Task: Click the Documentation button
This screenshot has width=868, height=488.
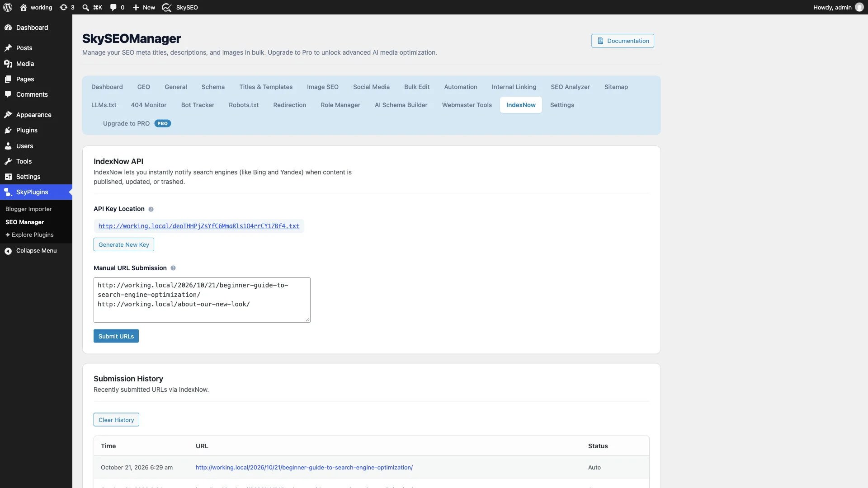Action: click(x=623, y=41)
